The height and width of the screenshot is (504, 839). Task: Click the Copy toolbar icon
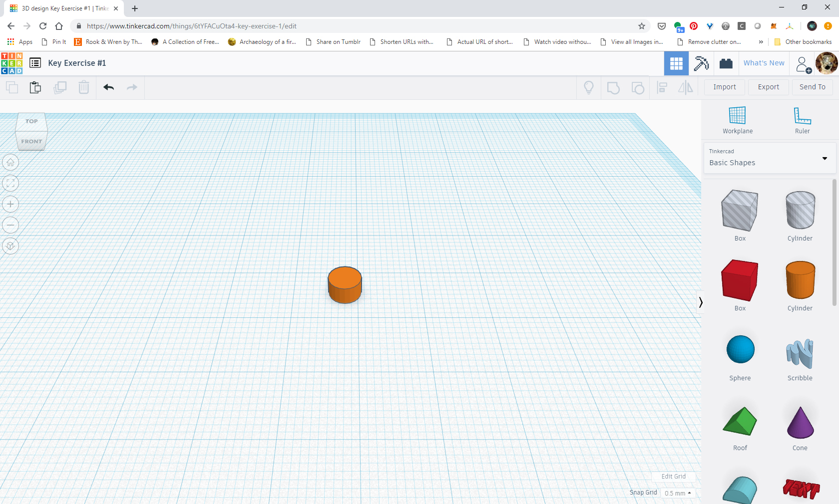coord(12,88)
